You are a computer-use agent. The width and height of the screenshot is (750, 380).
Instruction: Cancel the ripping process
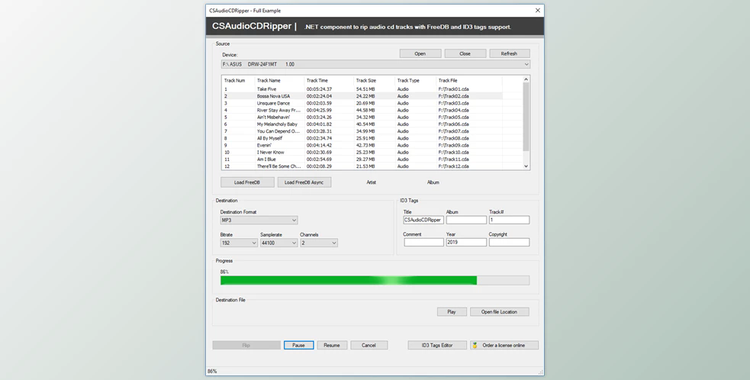(x=369, y=345)
